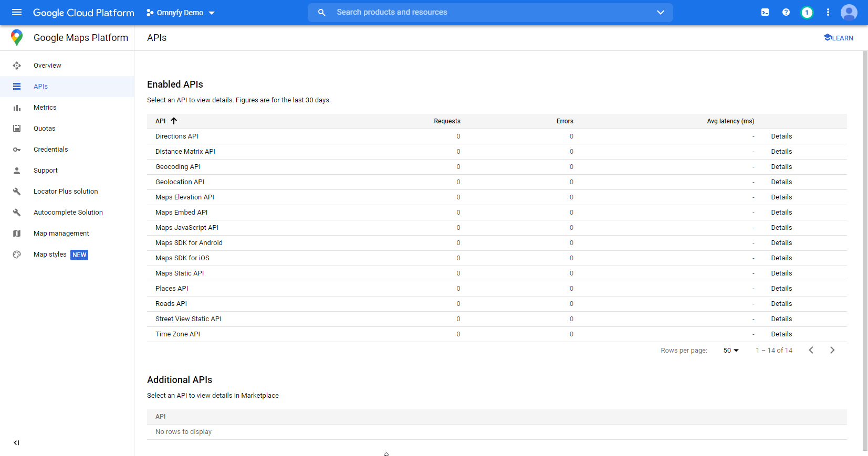Click the user account avatar

[x=849, y=13]
